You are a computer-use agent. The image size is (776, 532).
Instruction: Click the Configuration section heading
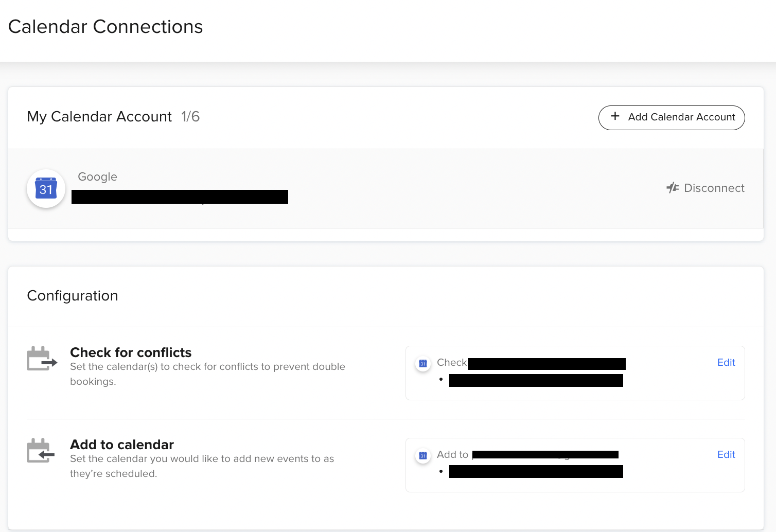pyautogui.click(x=73, y=296)
